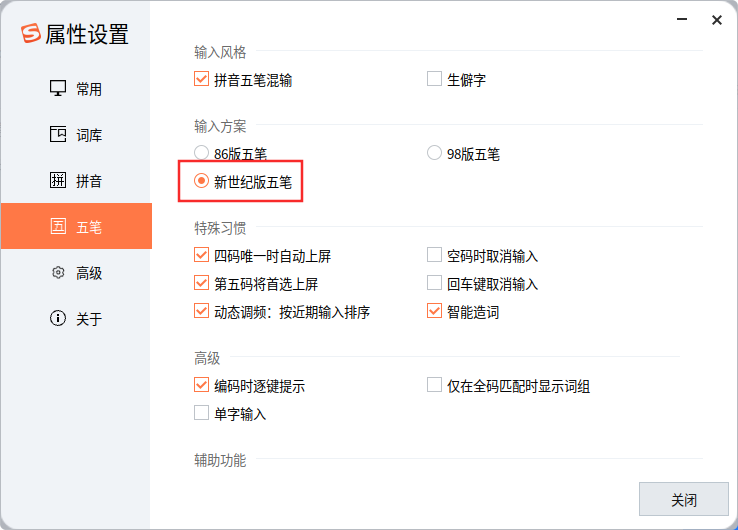Click the Sogou logo icon
This screenshot has height=530, width=738.
(x=30, y=34)
